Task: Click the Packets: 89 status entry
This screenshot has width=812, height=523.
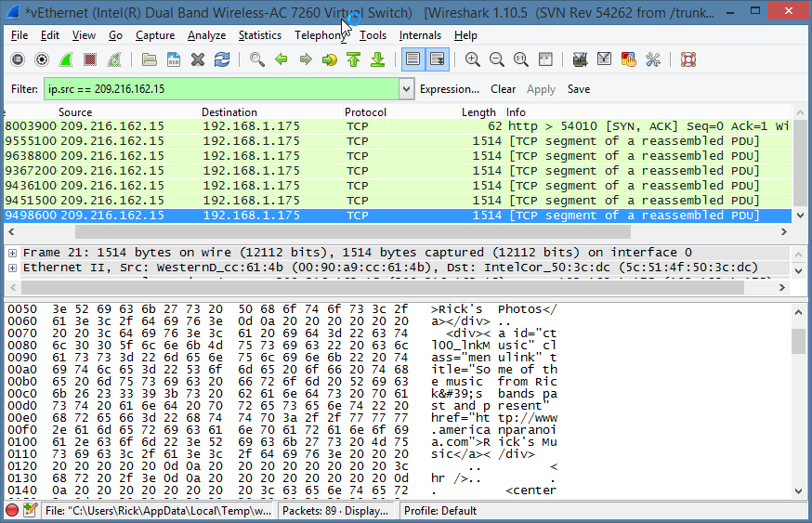Action: click(x=335, y=511)
